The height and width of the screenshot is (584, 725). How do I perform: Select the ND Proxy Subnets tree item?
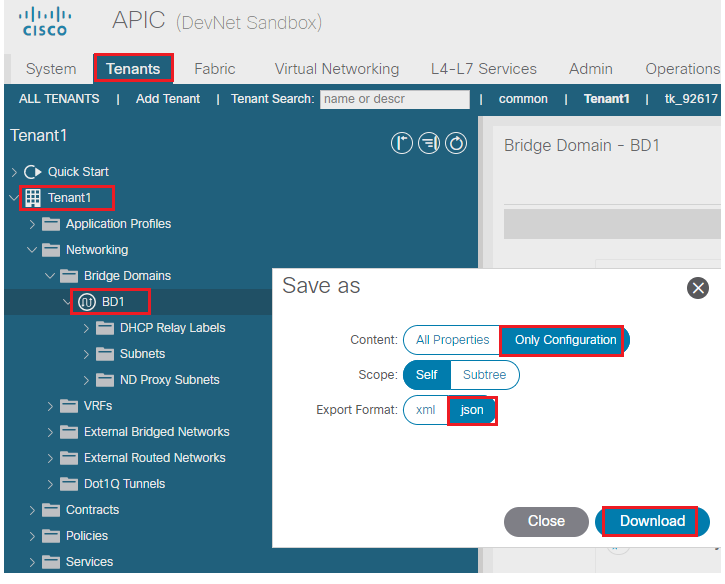(x=169, y=380)
